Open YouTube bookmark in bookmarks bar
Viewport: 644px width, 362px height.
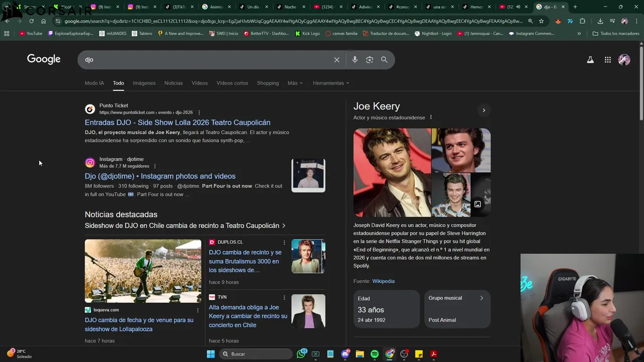[x=31, y=34]
